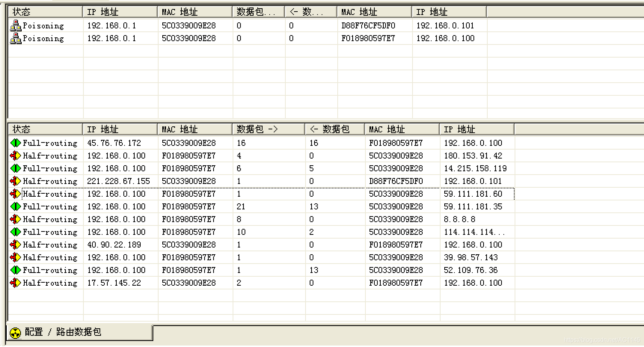Select the IP cell 17.57.145.22

(114, 283)
